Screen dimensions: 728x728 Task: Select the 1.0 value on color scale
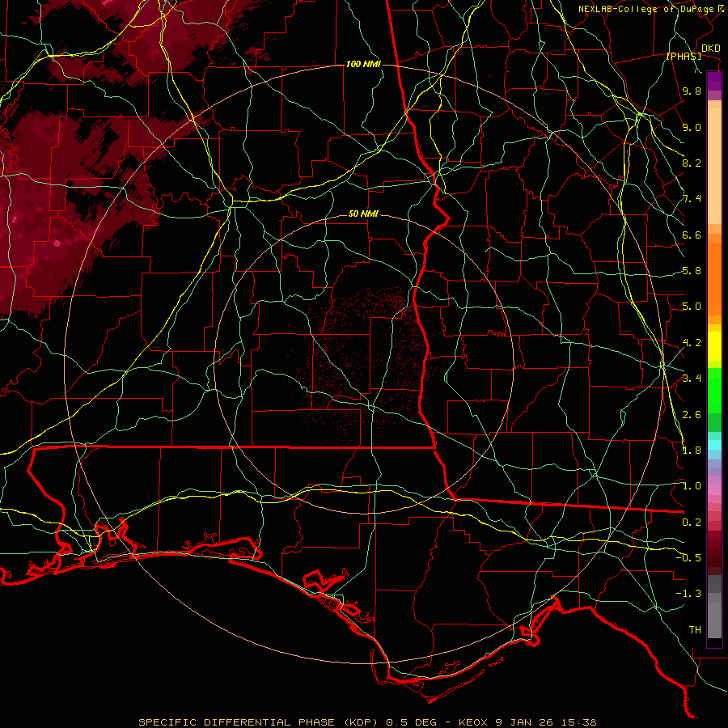tap(692, 486)
